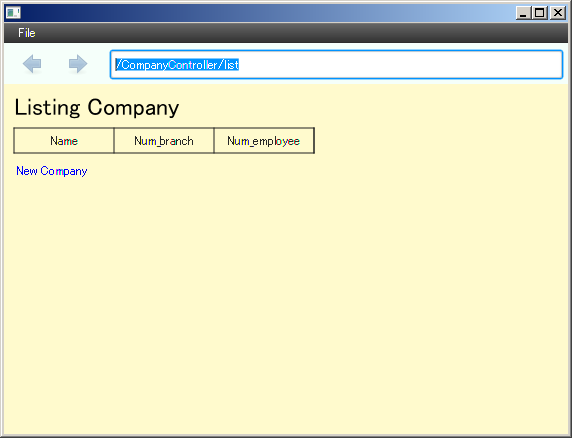
Task: Open the File menu
Action: [x=27, y=33]
